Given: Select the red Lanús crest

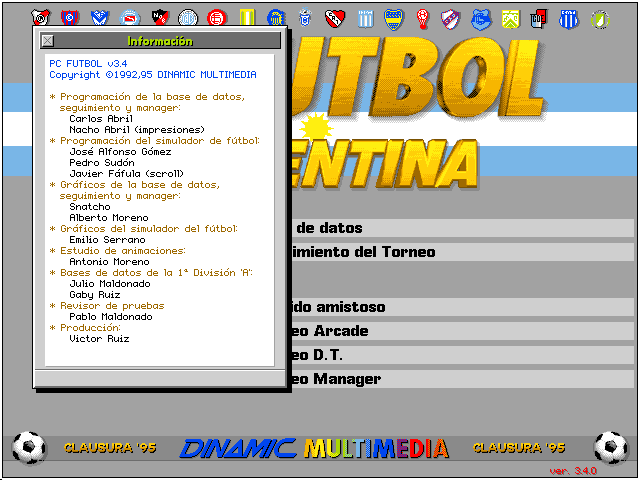Looking at the screenshot, I should 217,18.
